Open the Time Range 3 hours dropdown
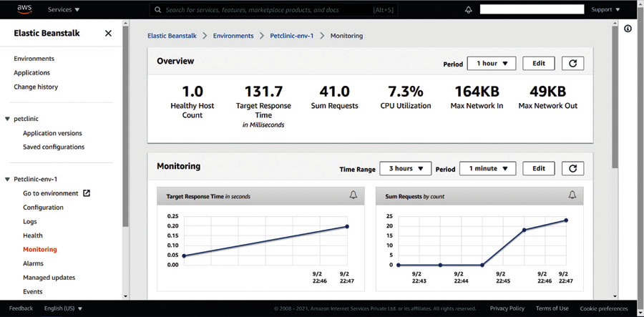Image resolution: width=644 pixels, height=317 pixels. [x=405, y=169]
